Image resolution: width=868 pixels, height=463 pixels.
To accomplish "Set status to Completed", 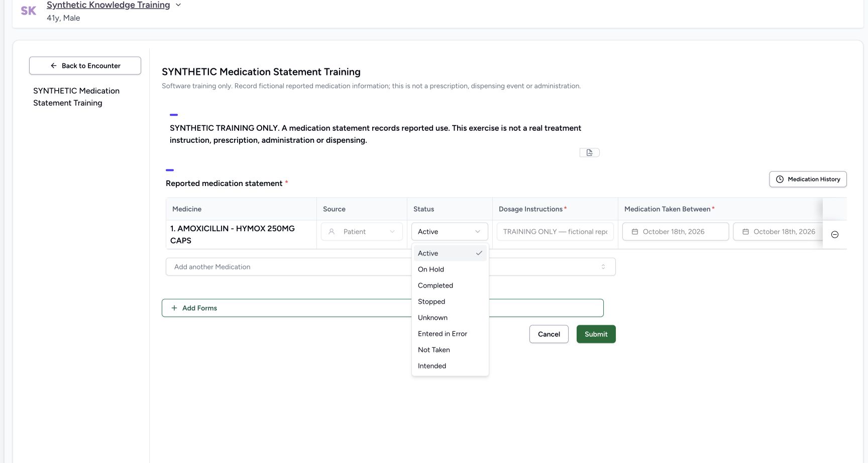I will pyautogui.click(x=450, y=286).
